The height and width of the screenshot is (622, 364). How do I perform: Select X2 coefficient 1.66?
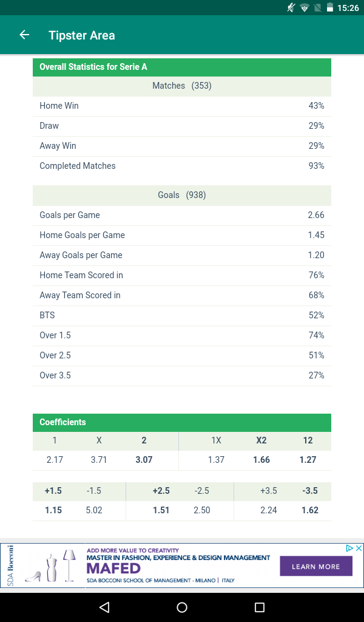coord(261,460)
